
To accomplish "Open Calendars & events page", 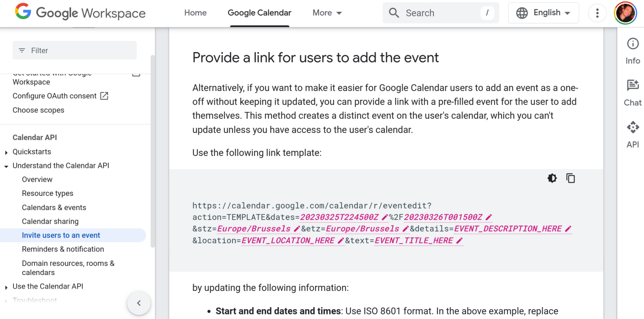I will [54, 207].
